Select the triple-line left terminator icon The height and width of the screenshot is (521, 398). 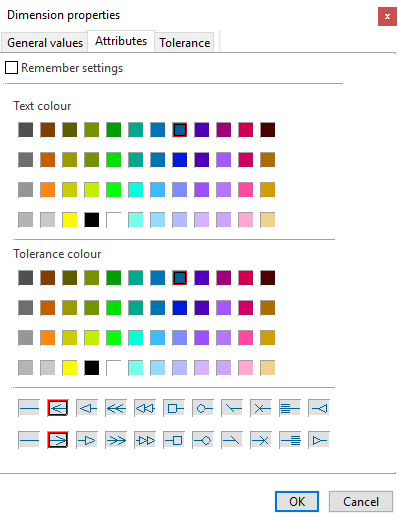point(290,408)
